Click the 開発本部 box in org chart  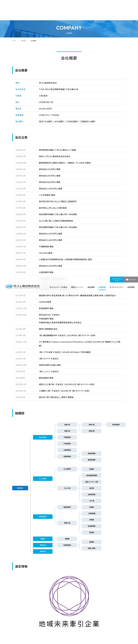(x=43, y=551)
